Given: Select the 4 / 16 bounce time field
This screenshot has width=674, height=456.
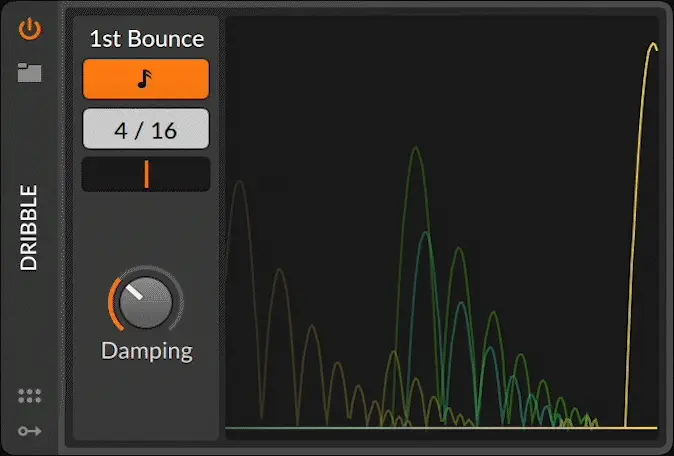Looking at the screenshot, I should tap(146, 129).
